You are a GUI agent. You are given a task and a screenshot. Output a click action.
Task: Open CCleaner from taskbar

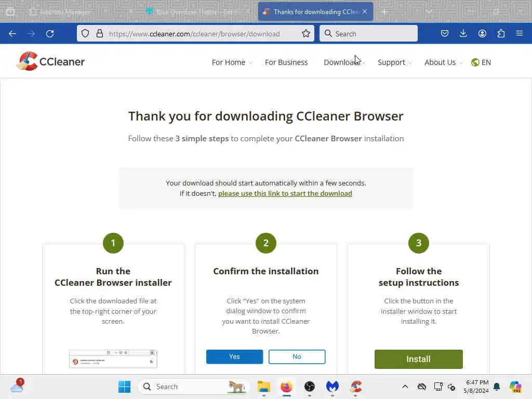[355, 387]
